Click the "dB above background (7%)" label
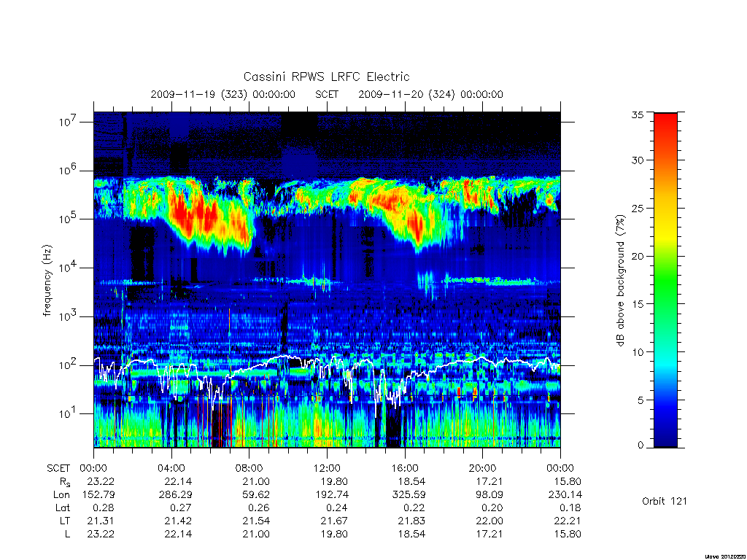Viewport: 747px width, 560px height. [x=620, y=281]
